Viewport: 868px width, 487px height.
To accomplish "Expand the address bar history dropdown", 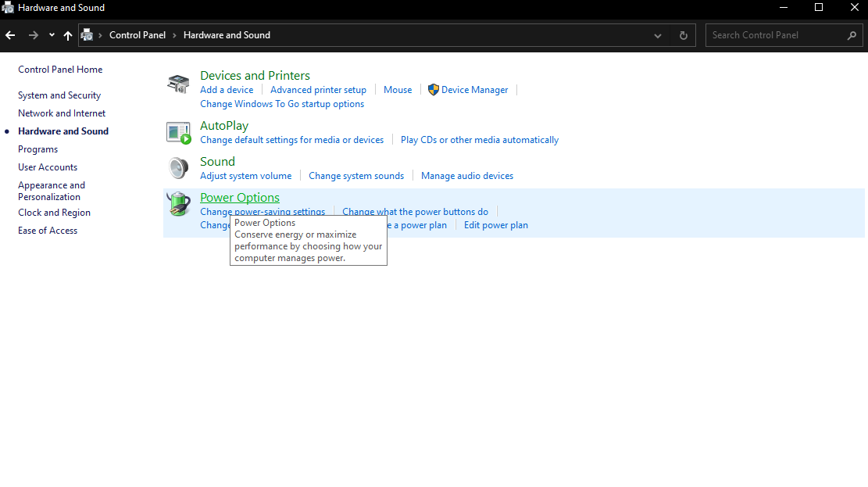I will [x=658, y=35].
